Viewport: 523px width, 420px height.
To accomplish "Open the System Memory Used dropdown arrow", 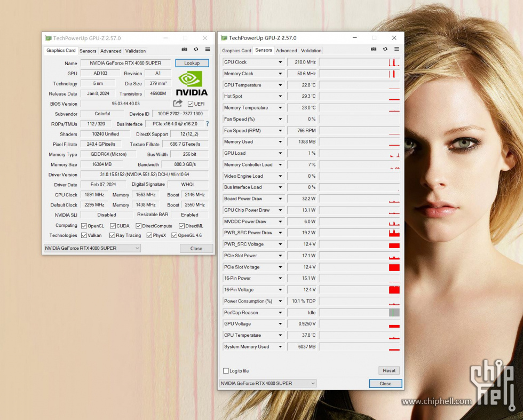I will pyautogui.click(x=280, y=346).
